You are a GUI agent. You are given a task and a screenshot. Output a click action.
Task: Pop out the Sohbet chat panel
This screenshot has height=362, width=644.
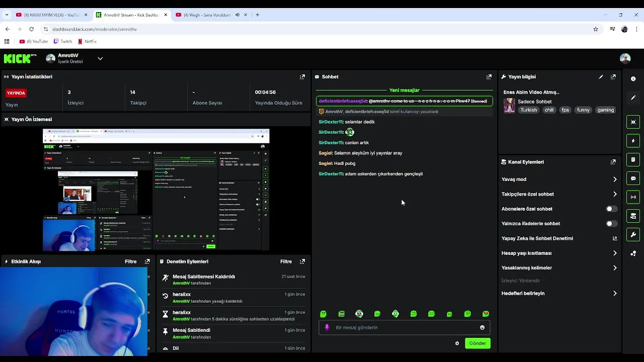click(489, 77)
